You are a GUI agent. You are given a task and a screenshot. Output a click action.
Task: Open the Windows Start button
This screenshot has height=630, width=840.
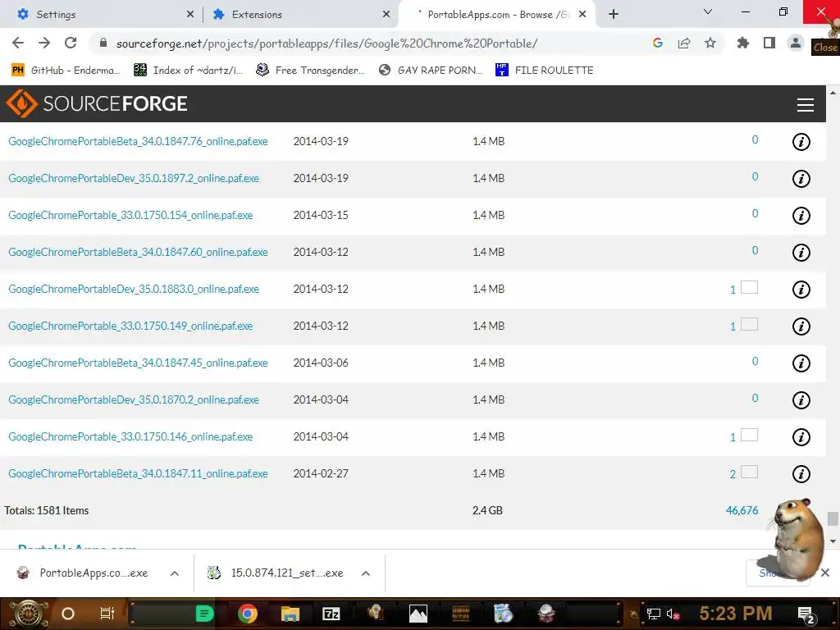27,614
